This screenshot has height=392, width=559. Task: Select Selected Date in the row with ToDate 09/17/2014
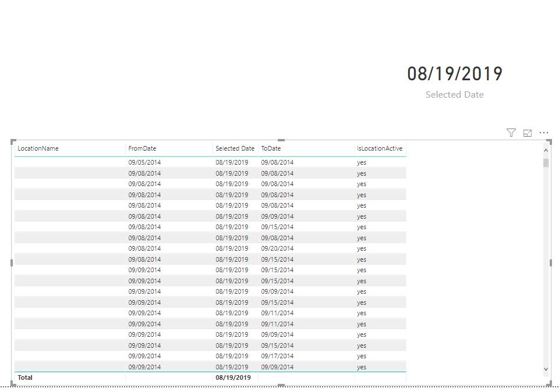coord(232,356)
